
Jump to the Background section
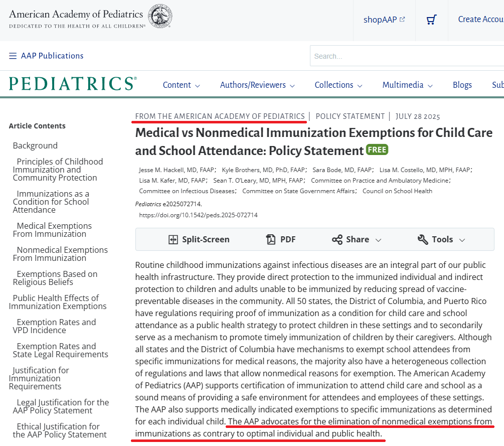(35, 145)
